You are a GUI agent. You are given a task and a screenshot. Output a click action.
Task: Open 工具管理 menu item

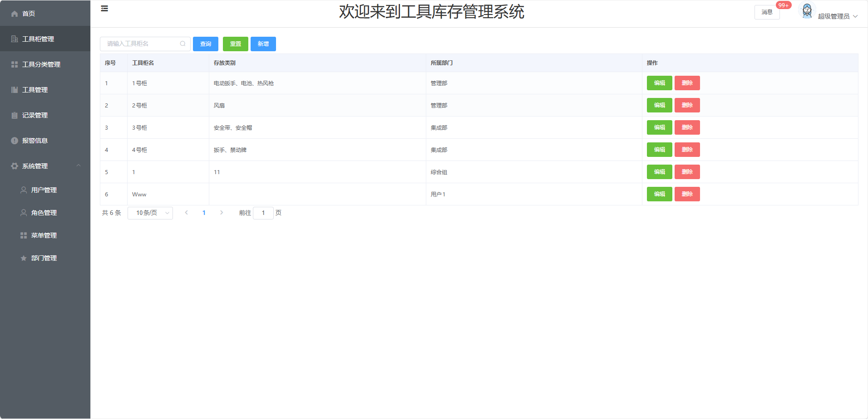point(35,90)
